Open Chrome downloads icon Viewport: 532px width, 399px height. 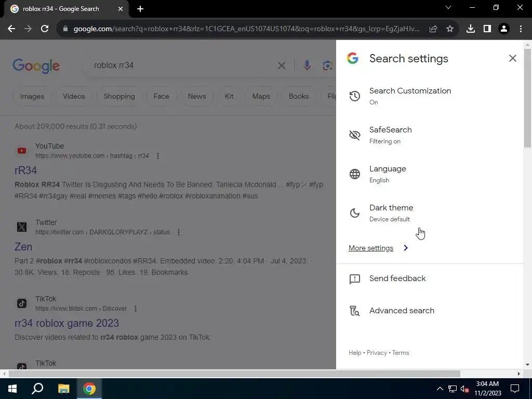tap(471, 29)
